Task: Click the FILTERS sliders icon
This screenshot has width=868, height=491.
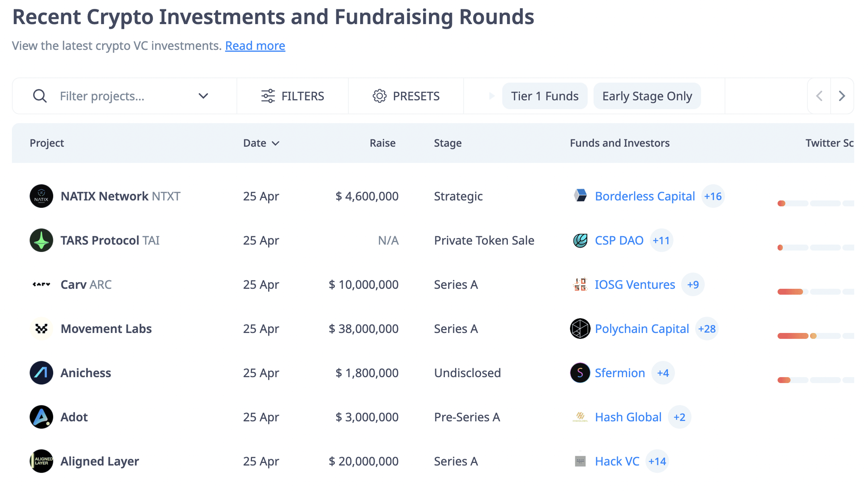Action: pyautogui.click(x=268, y=96)
